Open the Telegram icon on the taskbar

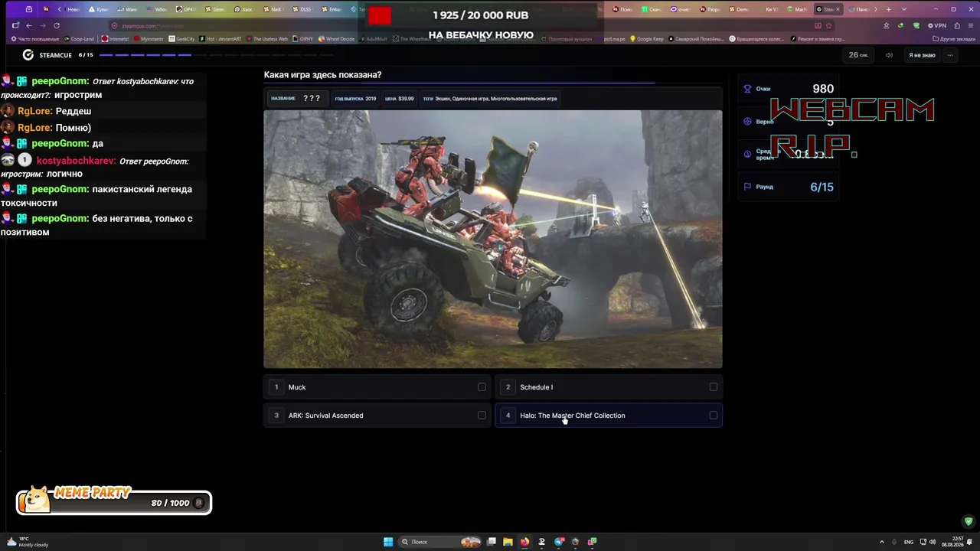[x=559, y=542]
